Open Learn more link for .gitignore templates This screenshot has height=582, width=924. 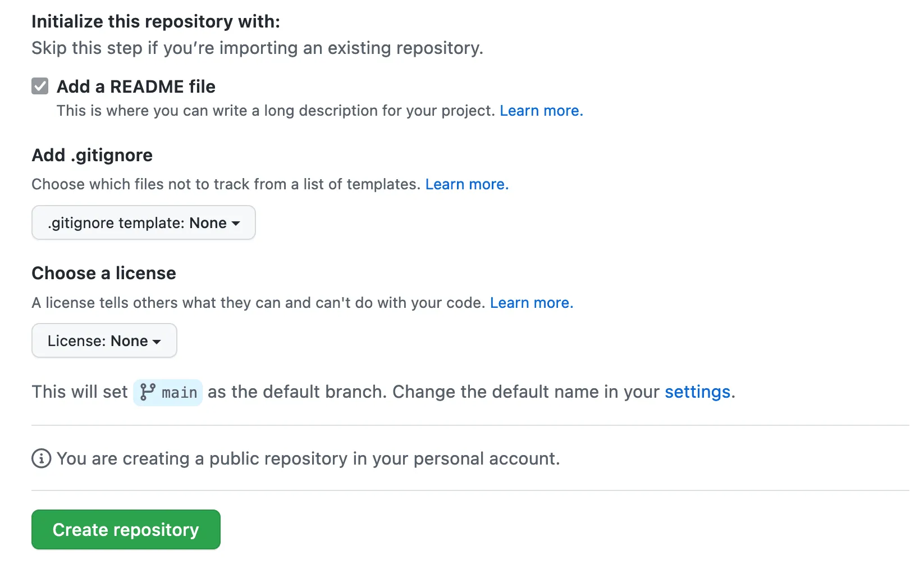[467, 184]
